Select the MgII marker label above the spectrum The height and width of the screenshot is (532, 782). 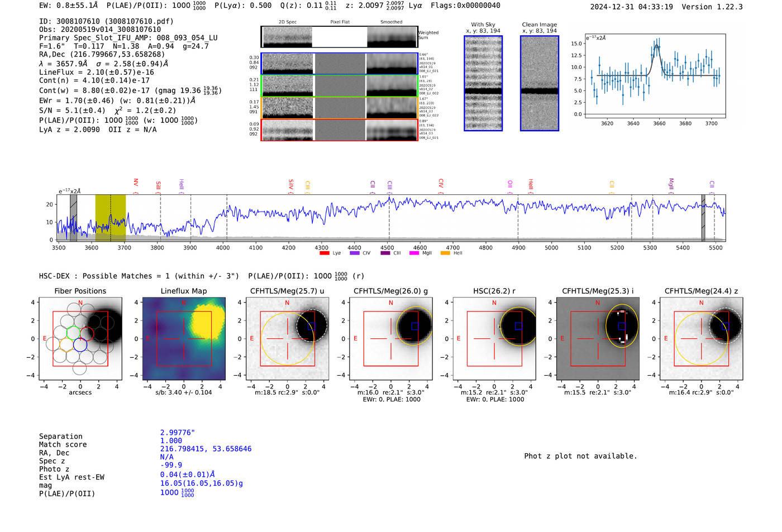(x=671, y=185)
